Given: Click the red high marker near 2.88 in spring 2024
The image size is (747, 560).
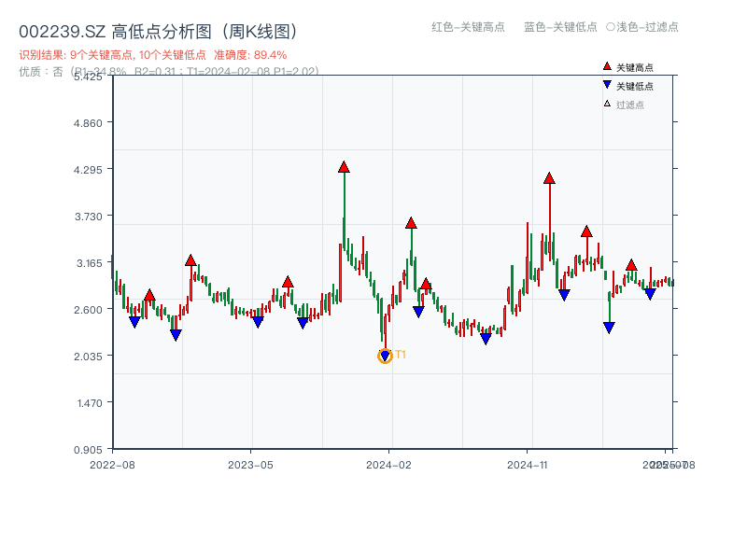Looking at the screenshot, I should pos(427,285).
